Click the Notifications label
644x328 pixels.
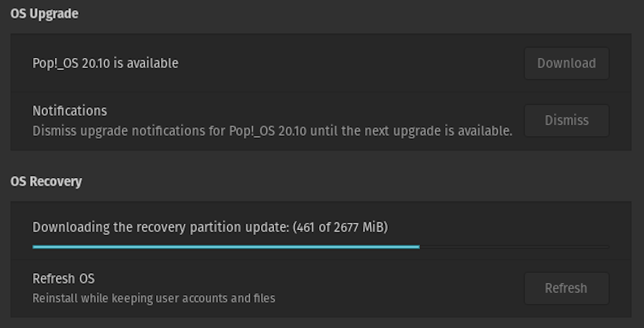(70, 111)
